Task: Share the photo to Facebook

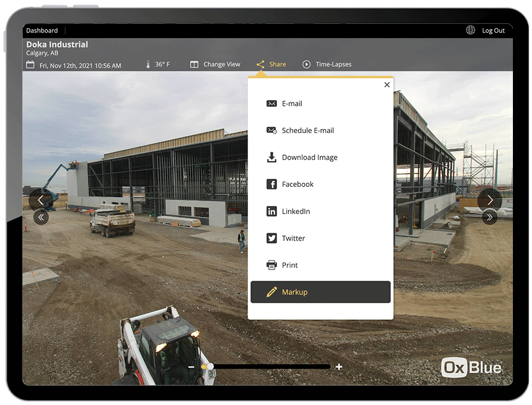Action: (298, 184)
